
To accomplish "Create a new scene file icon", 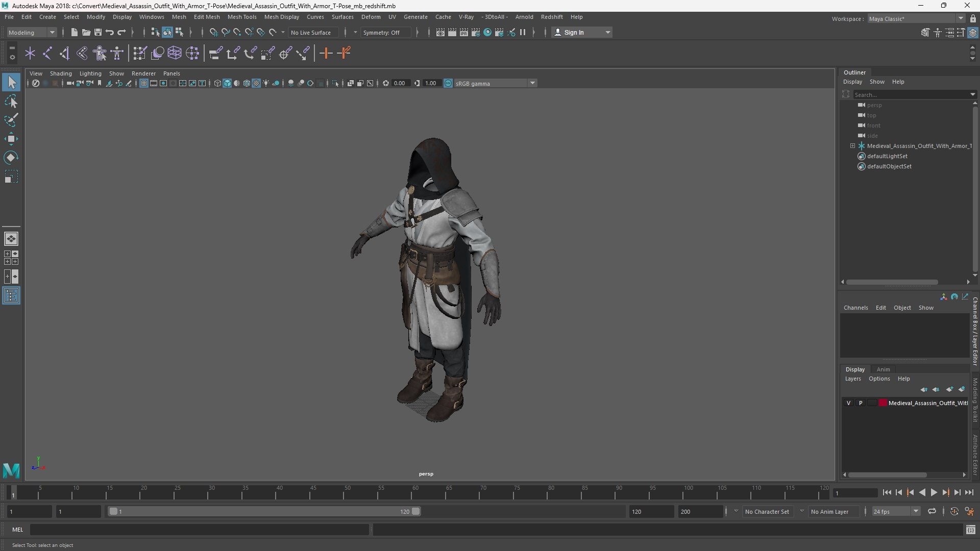I will pos(74,32).
